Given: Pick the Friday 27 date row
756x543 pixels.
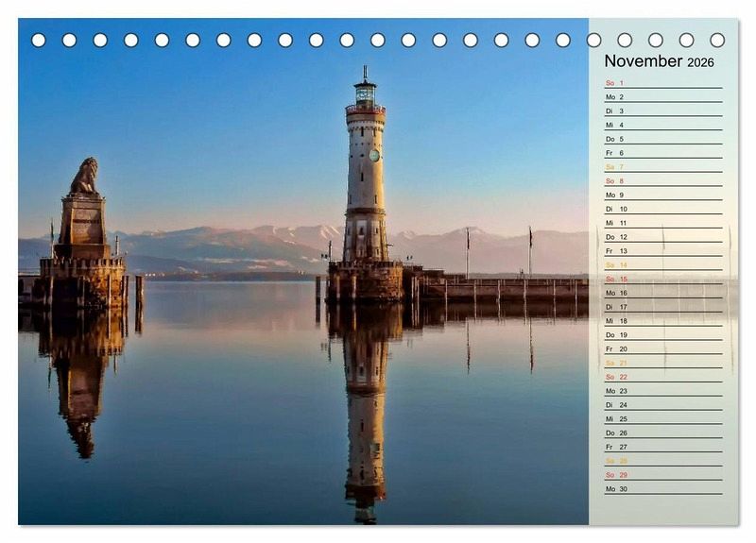Looking at the screenshot, I should (x=662, y=447).
